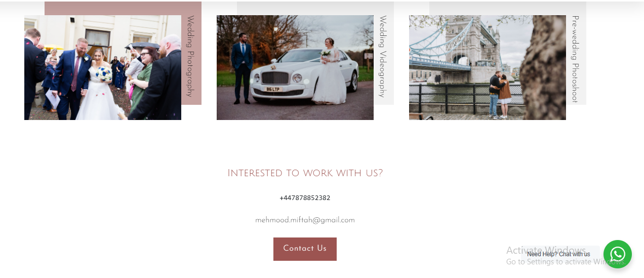Click the white Bentley car in the photo
This screenshot has width=644, height=278.
(302, 76)
